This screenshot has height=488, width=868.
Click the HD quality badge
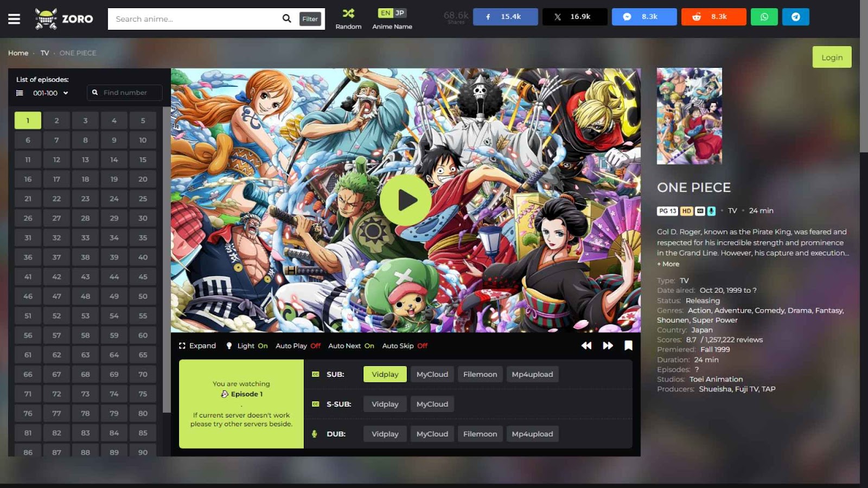pyautogui.click(x=687, y=211)
